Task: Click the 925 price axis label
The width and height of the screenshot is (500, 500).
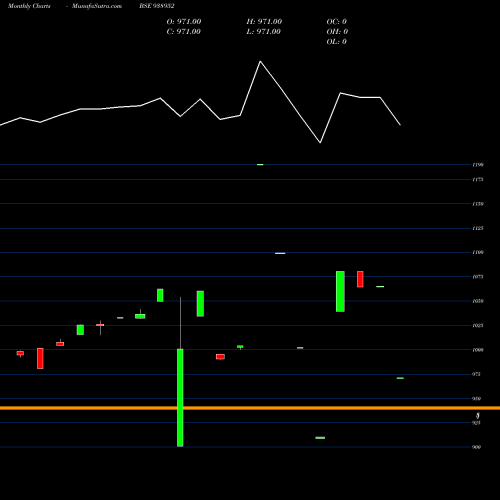Action: pyautogui.click(x=476, y=423)
